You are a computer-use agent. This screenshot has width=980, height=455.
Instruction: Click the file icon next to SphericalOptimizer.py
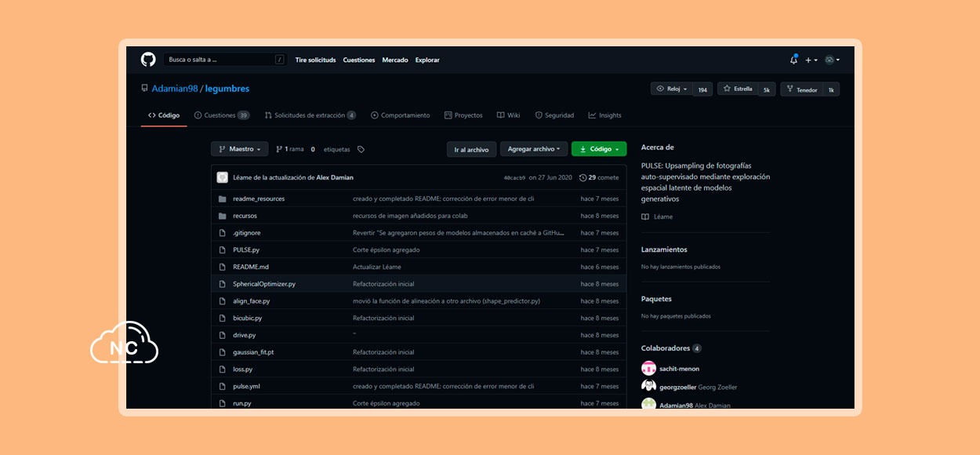(223, 284)
